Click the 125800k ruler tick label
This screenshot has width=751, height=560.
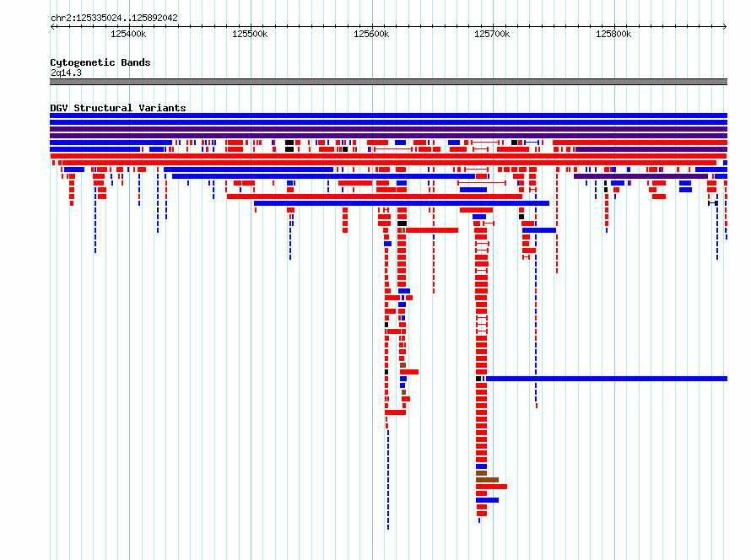[x=613, y=35]
